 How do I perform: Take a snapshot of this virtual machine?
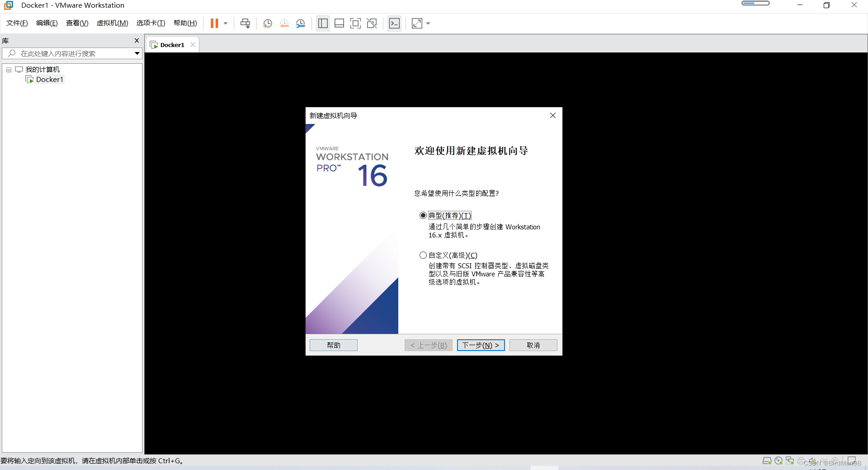(x=268, y=23)
